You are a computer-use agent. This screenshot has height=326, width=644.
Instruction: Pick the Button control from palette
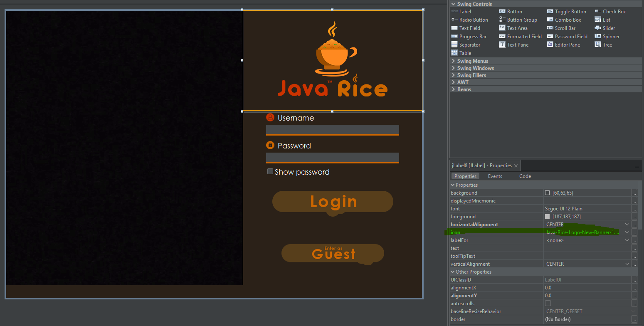click(x=511, y=12)
